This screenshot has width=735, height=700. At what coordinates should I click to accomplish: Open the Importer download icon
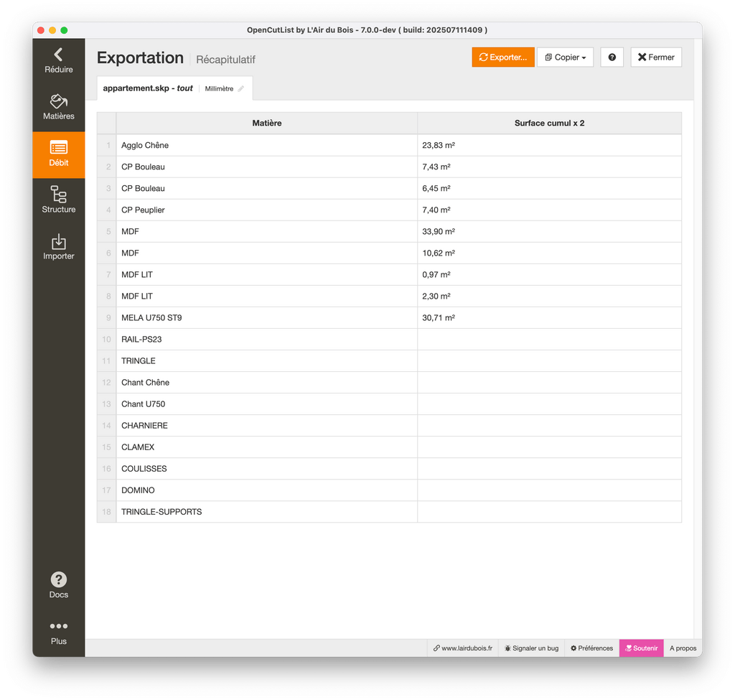(59, 241)
